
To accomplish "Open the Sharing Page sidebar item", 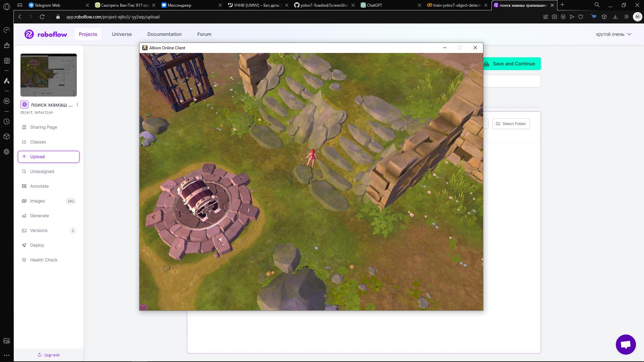I will click(49, 127).
